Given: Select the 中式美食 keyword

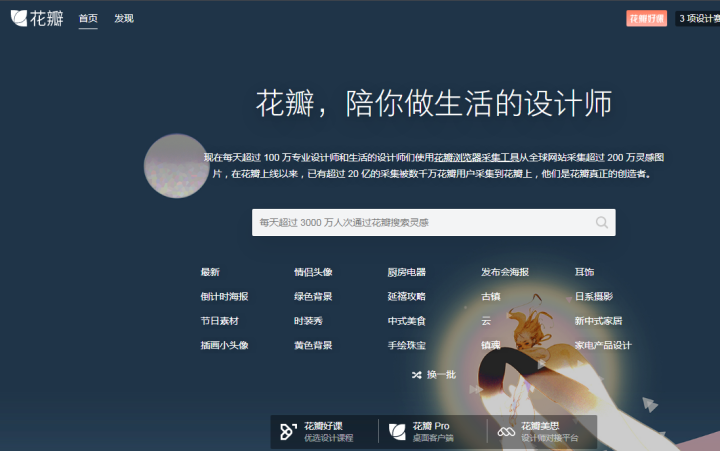Looking at the screenshot, I should point(407,321).
